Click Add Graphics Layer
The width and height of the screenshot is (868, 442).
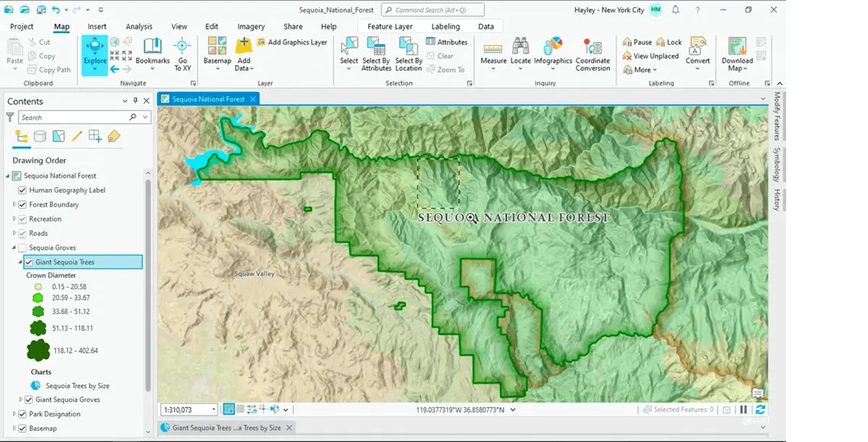(x=292, y=42)
